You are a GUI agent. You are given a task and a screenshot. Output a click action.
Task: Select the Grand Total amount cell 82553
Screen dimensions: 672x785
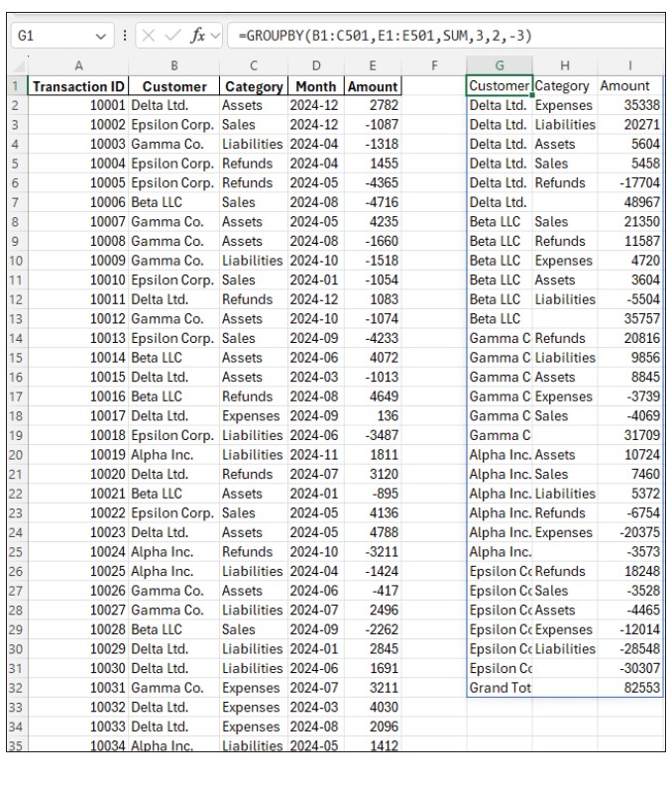click(630, 687)
